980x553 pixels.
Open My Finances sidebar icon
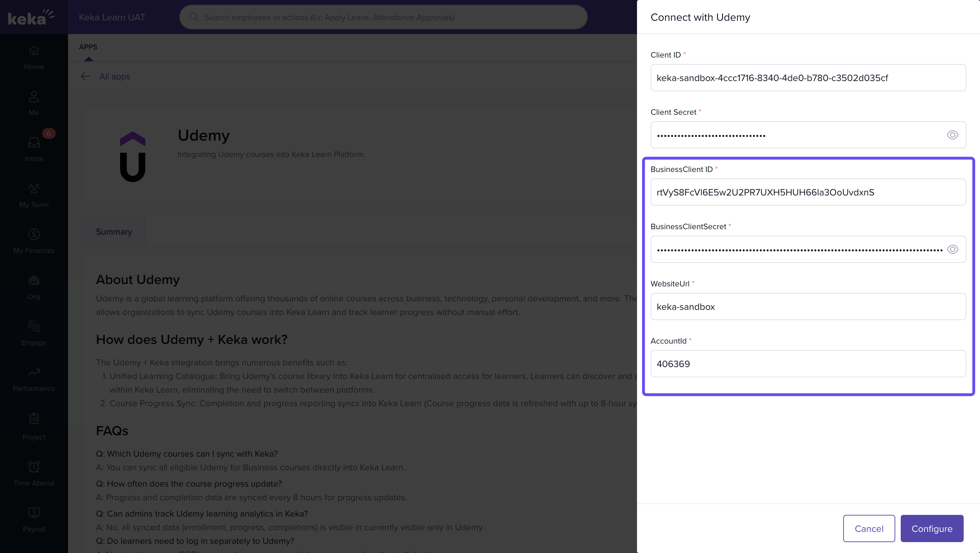coord(34,234)
